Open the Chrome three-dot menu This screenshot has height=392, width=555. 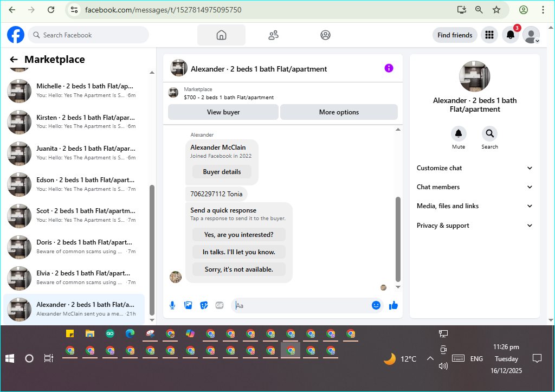543,10
